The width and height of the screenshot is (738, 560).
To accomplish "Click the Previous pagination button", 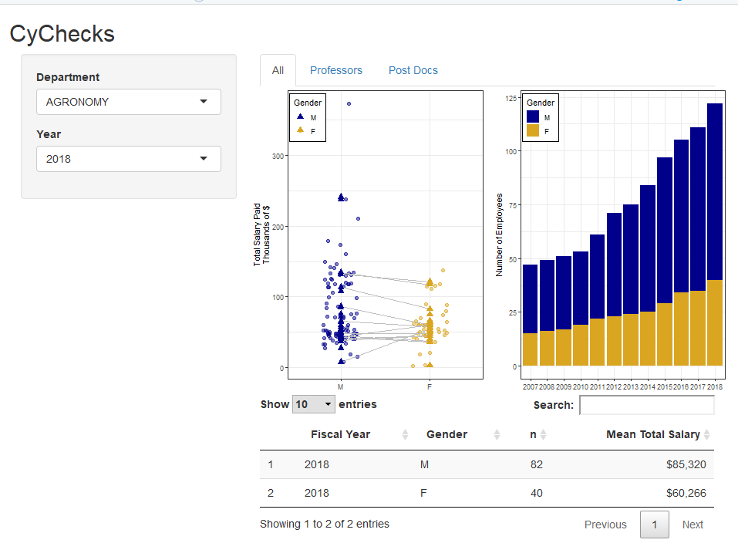I will click(x=605, y=525).
